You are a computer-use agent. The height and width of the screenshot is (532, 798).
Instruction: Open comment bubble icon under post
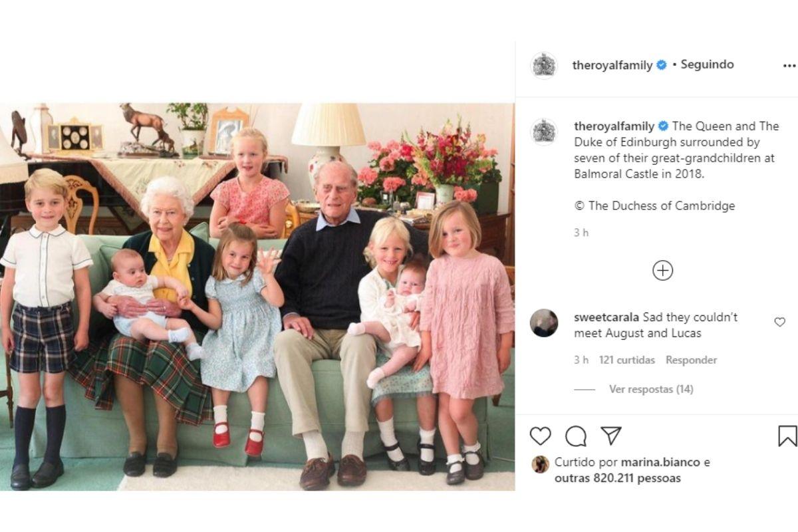click(x=576, y=436)
